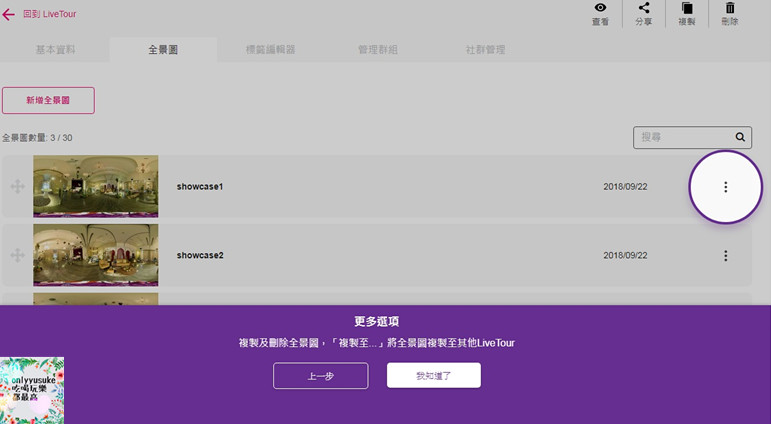Switch to the 基本資料 tab
771x424 pixels.
[x=55, y=50]
